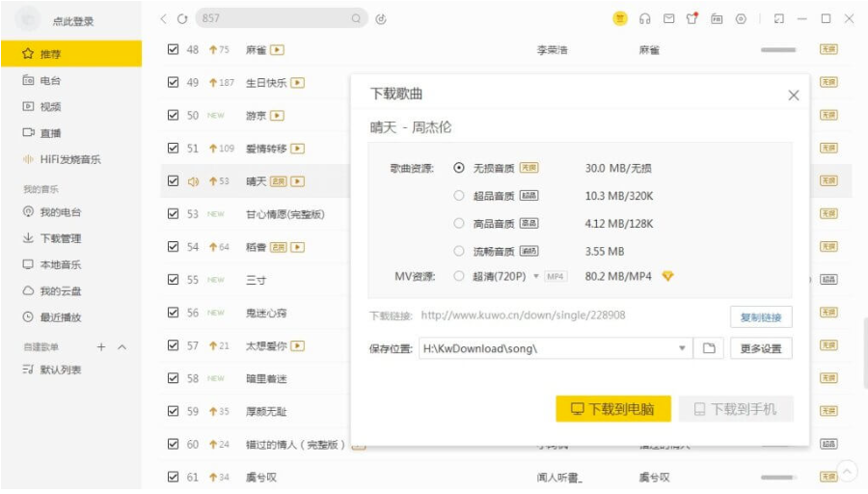Image resolution: width=868 pixels, height=494 pixels.
Task: Open the hexagon settings icon in toolbar
Action: tap(741, 18)
